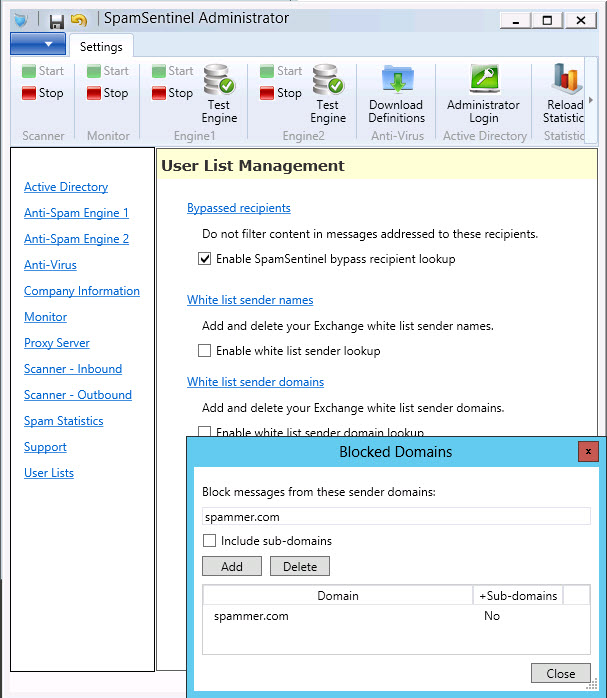Add the domain to blocked list
This screenshot has width=607, height=698.
pos(232,566)
